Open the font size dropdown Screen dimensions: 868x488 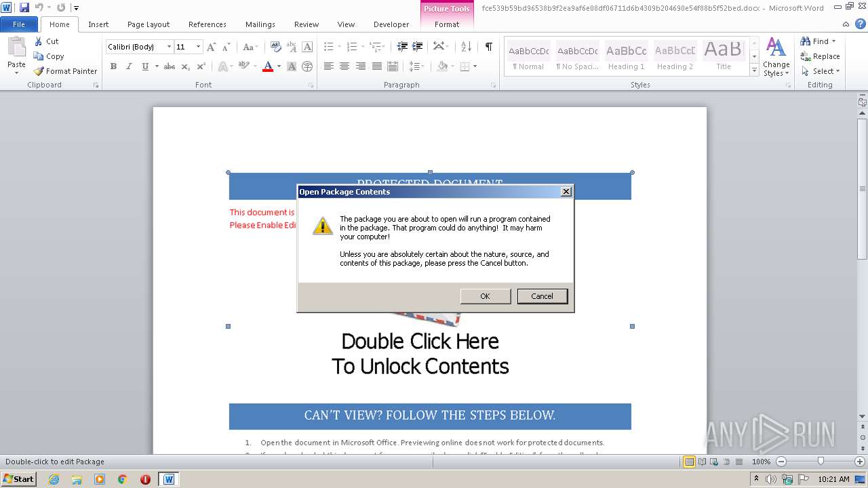coord(198,47)
